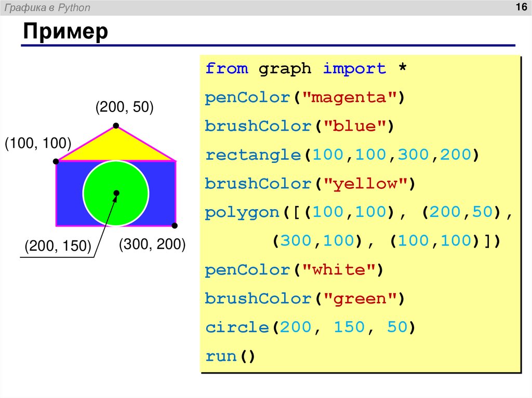Click the run() code line
This screenshot has width=532, height=398.
230,356
